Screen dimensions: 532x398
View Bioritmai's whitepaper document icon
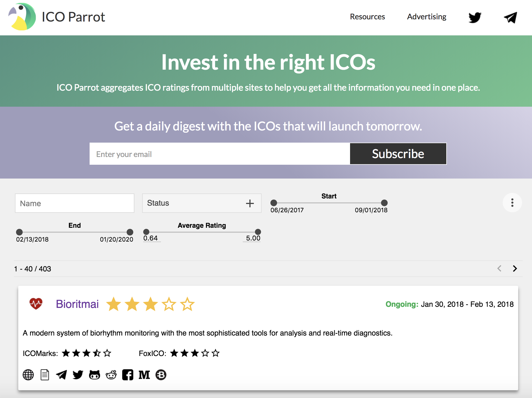point(45,375)
